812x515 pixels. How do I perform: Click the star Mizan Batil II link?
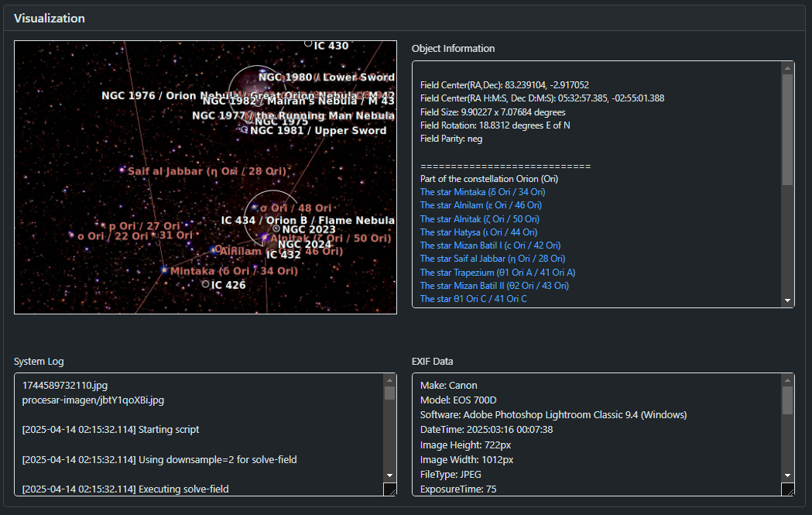tap(494, 286)
